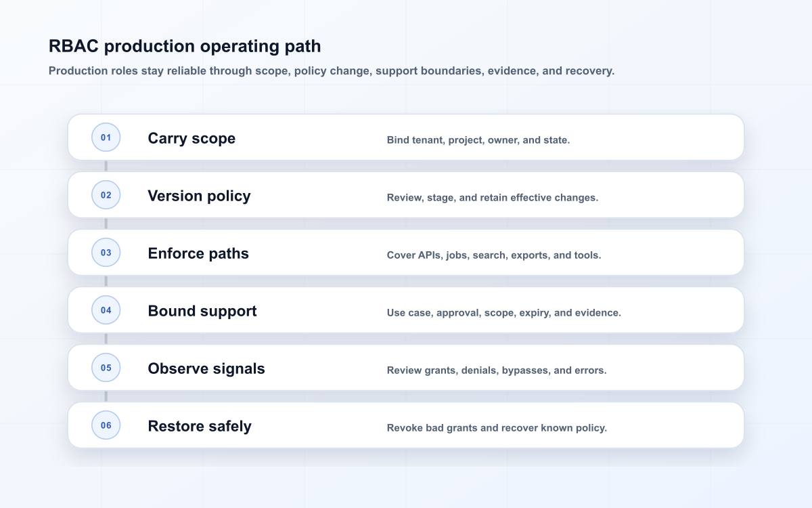The height and width of the screenshot is (508, 812).
Task: Click 'Review grants, denials, bypasses' description
Action: pyautogui.click(x=497, y=371)
